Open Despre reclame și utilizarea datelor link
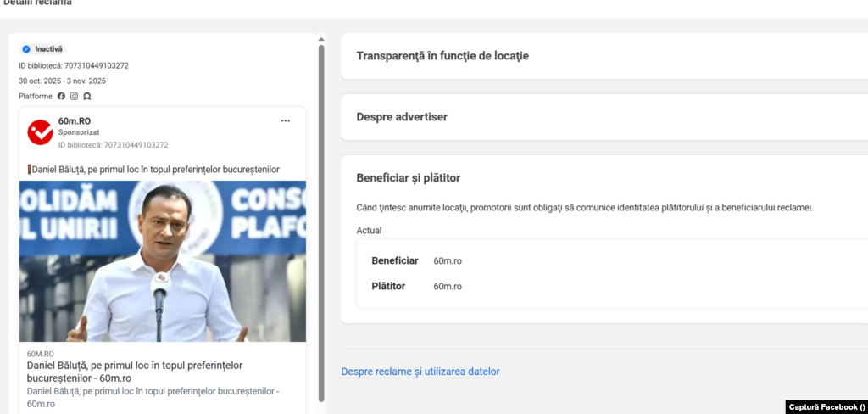 [420, 372]
